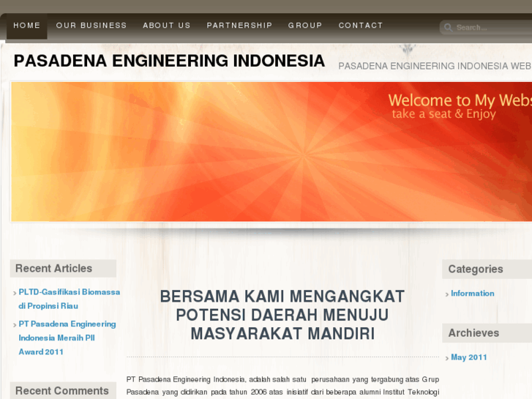Click the arrow bullet beside Information

(x=447, y=294)
